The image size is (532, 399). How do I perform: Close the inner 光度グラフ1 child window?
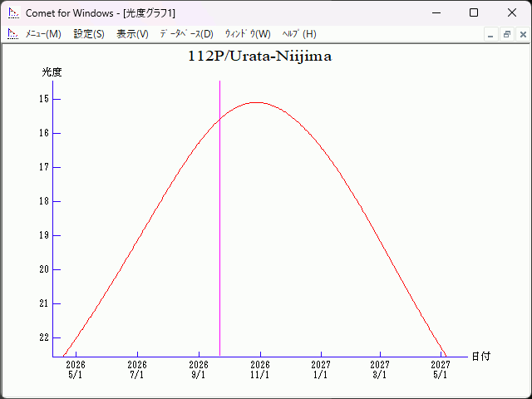coord(522,34)
